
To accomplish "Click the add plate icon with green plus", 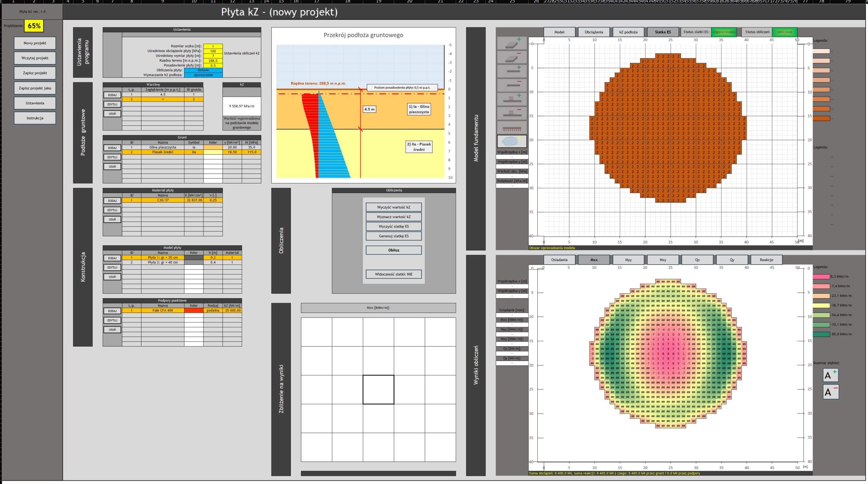I will click(x=512, y=43).
